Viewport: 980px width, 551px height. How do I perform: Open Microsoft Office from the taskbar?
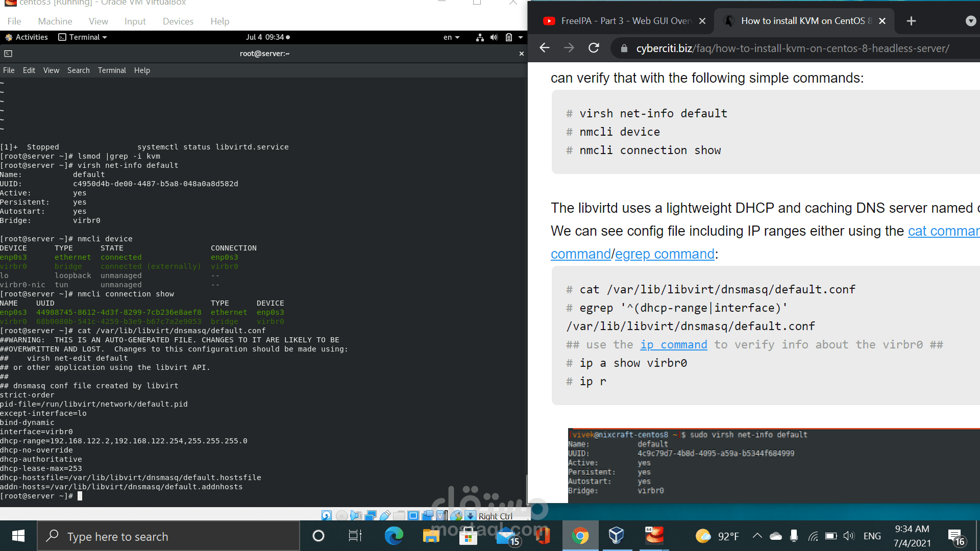click(x=543, y=536)
